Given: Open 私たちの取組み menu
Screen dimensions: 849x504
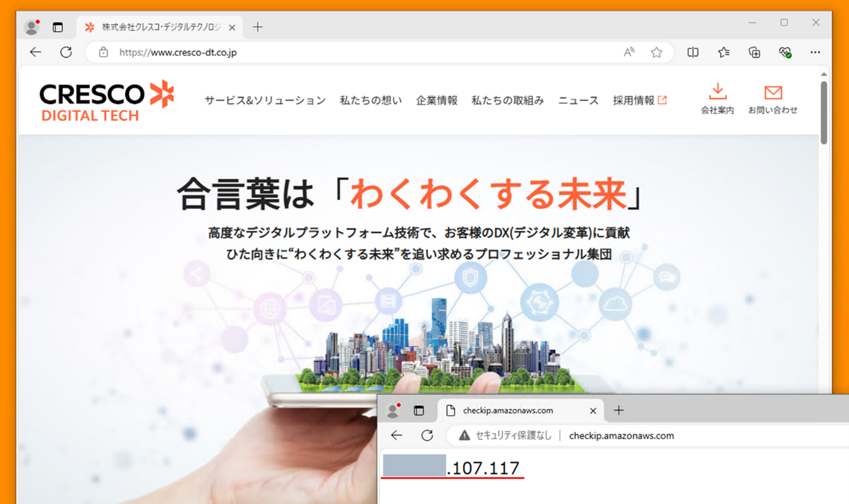Looking at the screenshot, I should click(507, 100).
